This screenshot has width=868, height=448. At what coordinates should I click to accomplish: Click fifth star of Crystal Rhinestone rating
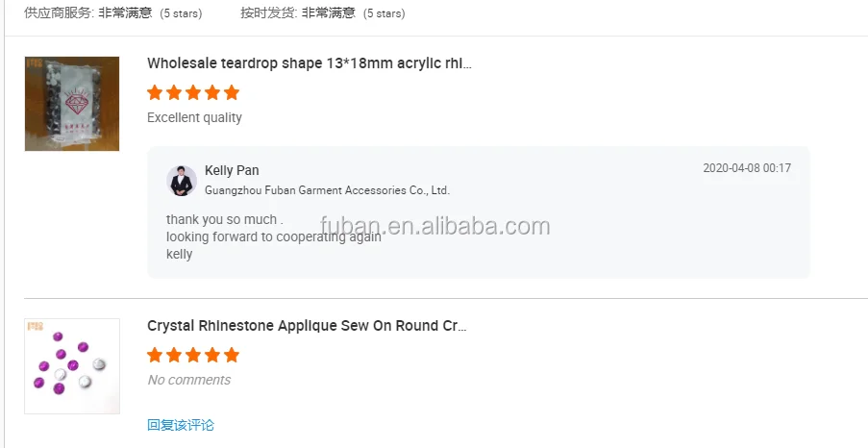pyautogui.click(x=232, y=356)
